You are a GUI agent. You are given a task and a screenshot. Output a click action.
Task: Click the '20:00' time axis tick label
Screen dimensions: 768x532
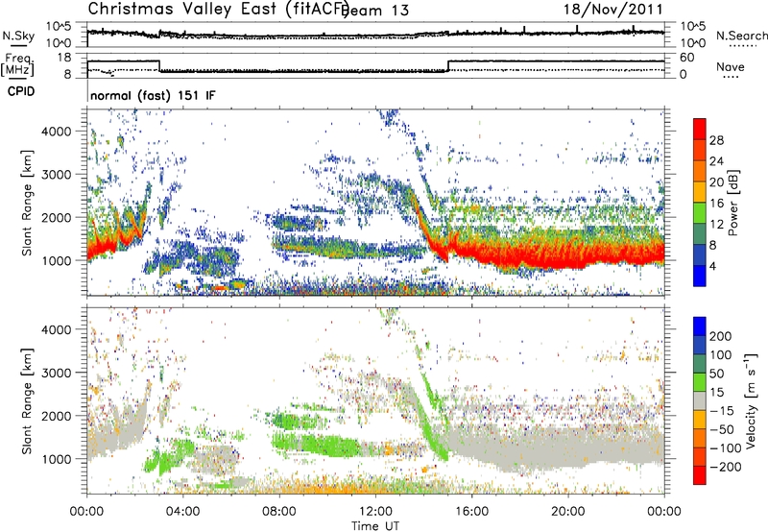pyautogui.click(x=568, y=512)
